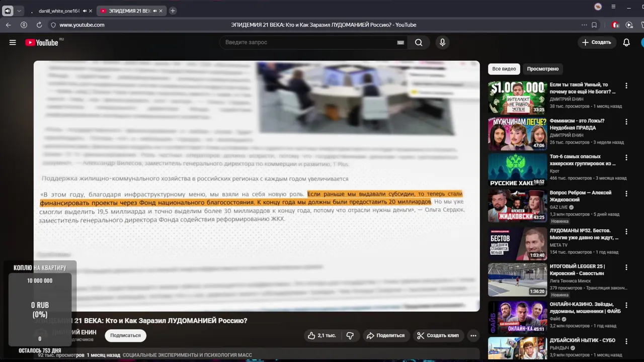Image resolution: width=644 pixels, height=362 pixels.
Task: Open 'СОЦИАЛЬНЫЕ ЭКСПЕРИМЕНТЫ И ПСИХОЛОГИЯ МАСС' link
Action: click(187, 355)
